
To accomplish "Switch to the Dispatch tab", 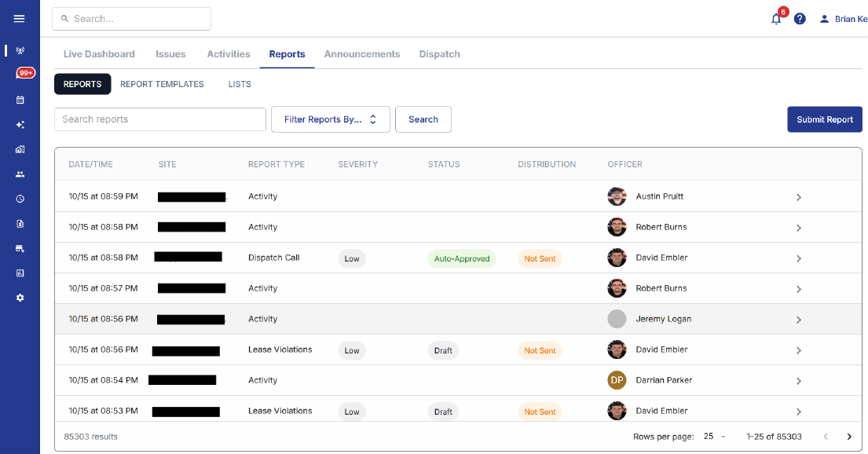I will pos(440,54).
